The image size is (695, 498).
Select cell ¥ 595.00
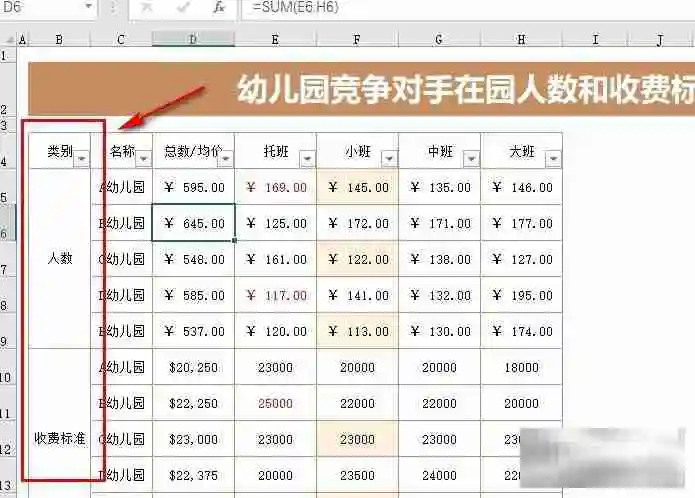(x=193, y=187)
